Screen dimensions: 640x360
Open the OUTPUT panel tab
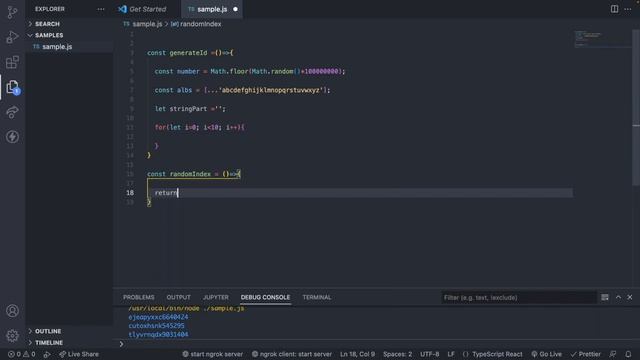[178, 298]
